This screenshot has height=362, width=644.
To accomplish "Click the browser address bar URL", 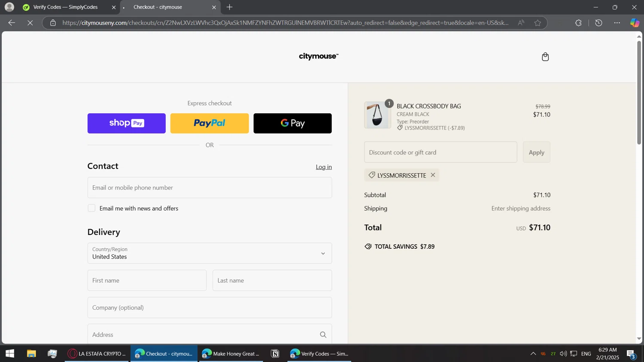I will [x=286, y=23].
